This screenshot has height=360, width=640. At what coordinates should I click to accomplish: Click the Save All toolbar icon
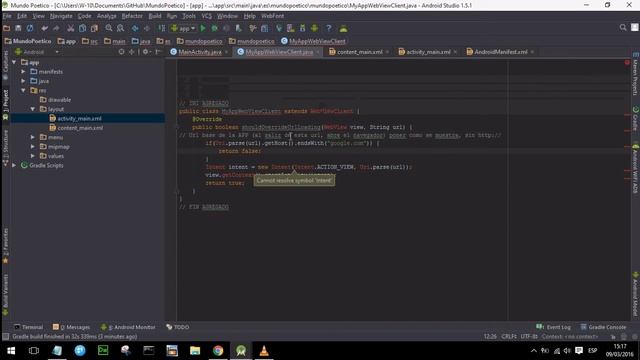click(x=18, y=28)
